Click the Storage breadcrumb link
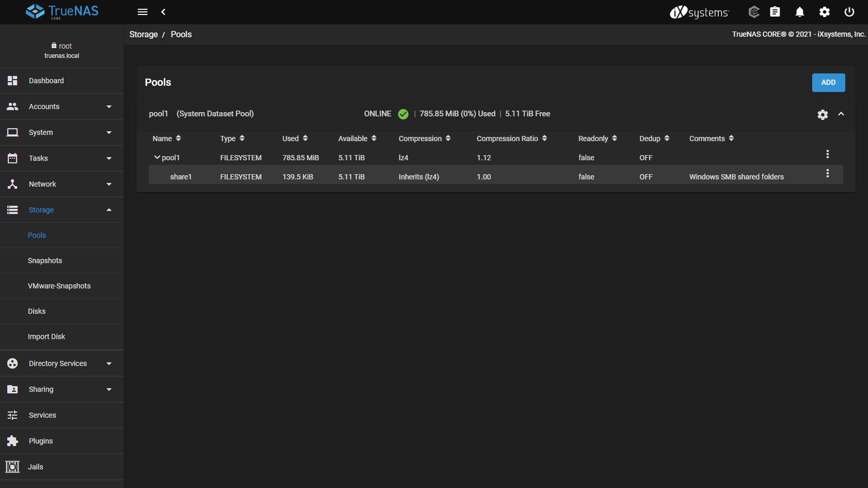The width and height of the screenshot is (868, 488). coord(144,34)
